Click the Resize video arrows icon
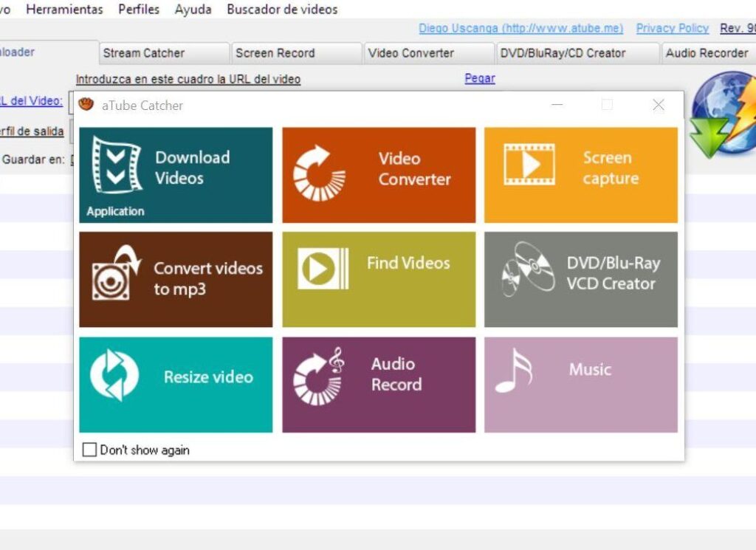Image resolution: width=756 pixels, height=550 pixels. click(x=114, y=375)
